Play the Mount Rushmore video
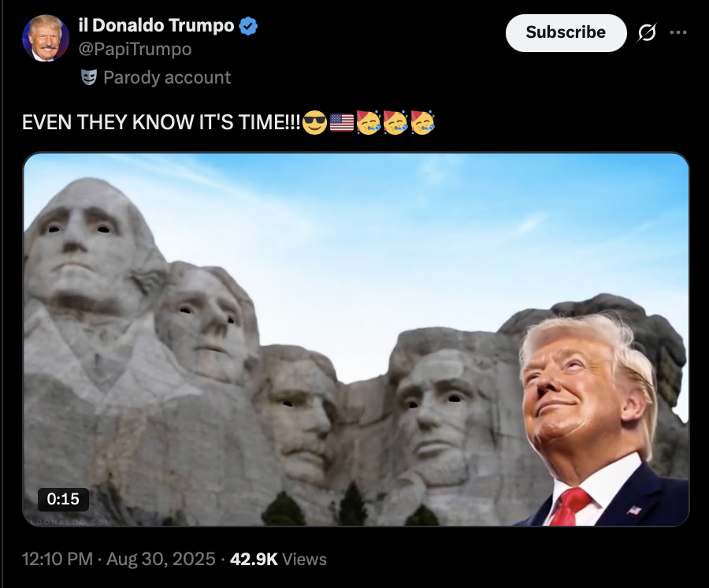This screenshot has width=709, height=588. point(356,339)
